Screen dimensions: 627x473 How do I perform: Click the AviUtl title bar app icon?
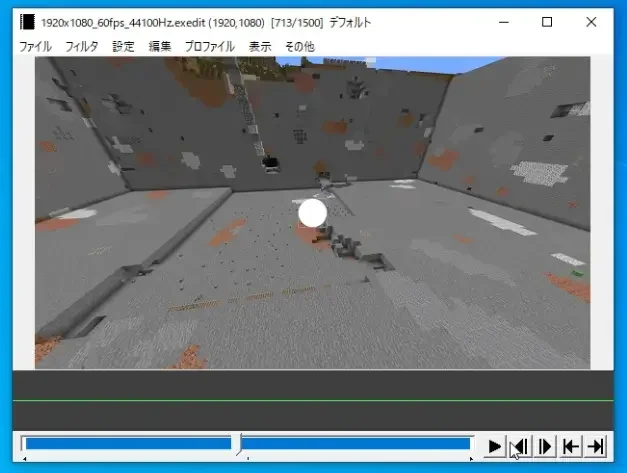coord(27,22)
